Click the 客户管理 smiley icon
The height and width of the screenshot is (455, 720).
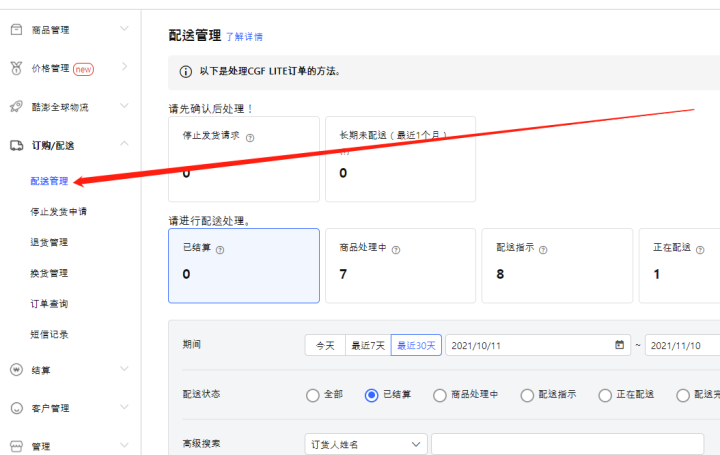tap(17, 408)
